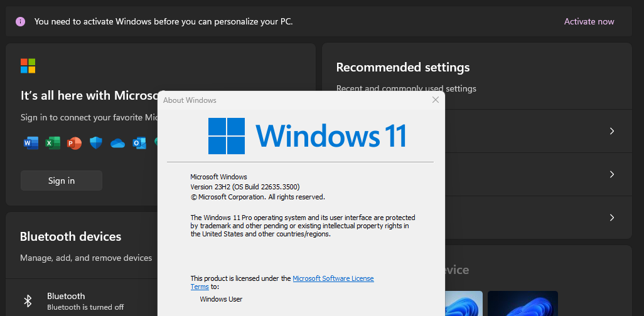Click the purple info icon in activation banner
644x316 pixels.
tap(20, 22)
